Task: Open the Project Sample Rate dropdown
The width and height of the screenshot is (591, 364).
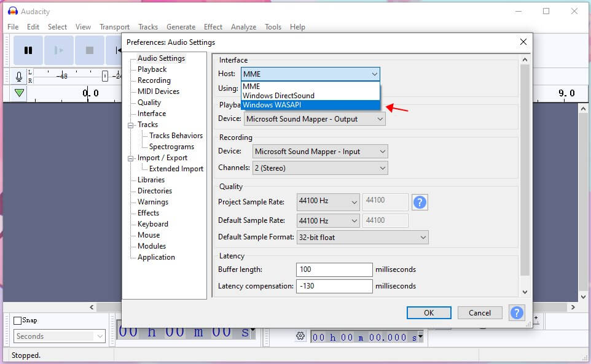Action: click(328, 201)
